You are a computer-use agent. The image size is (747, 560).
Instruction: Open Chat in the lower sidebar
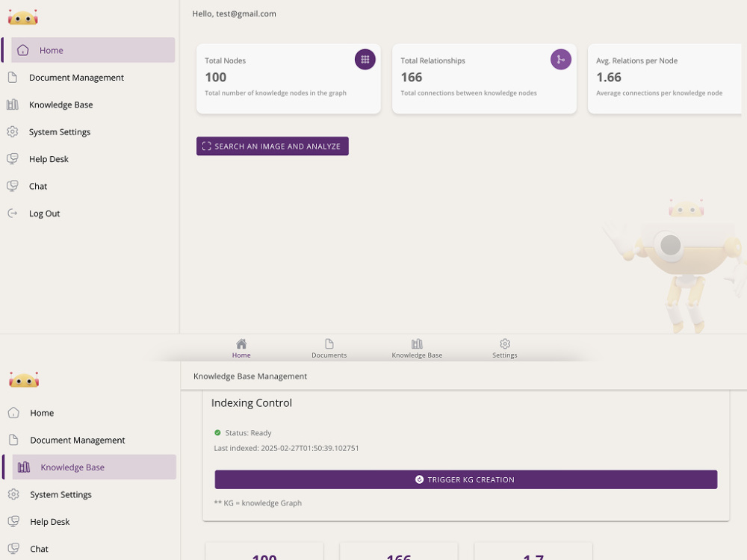click(x=39, y=549)
